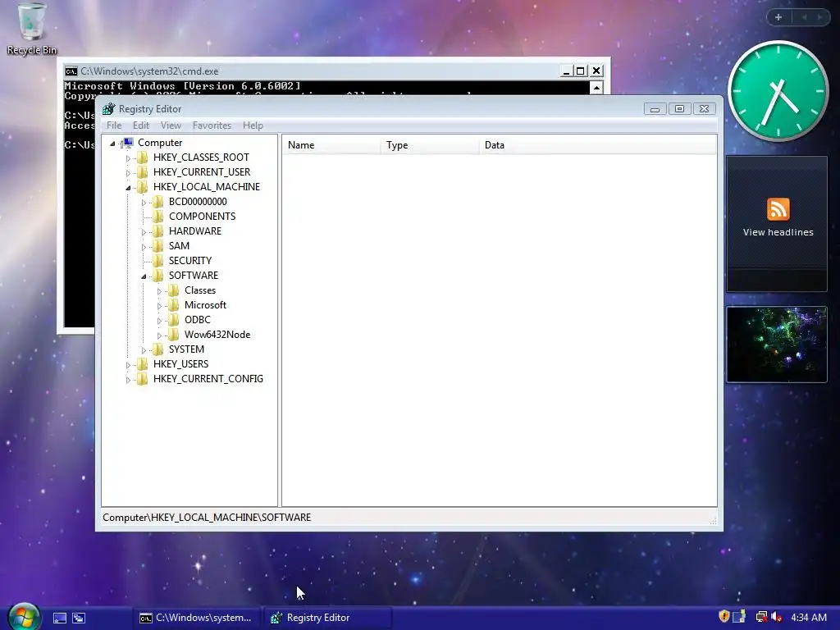Expand the BCD00000000 node arrow
The height and width of the screenshot is (630, 840).
[144, 203]
